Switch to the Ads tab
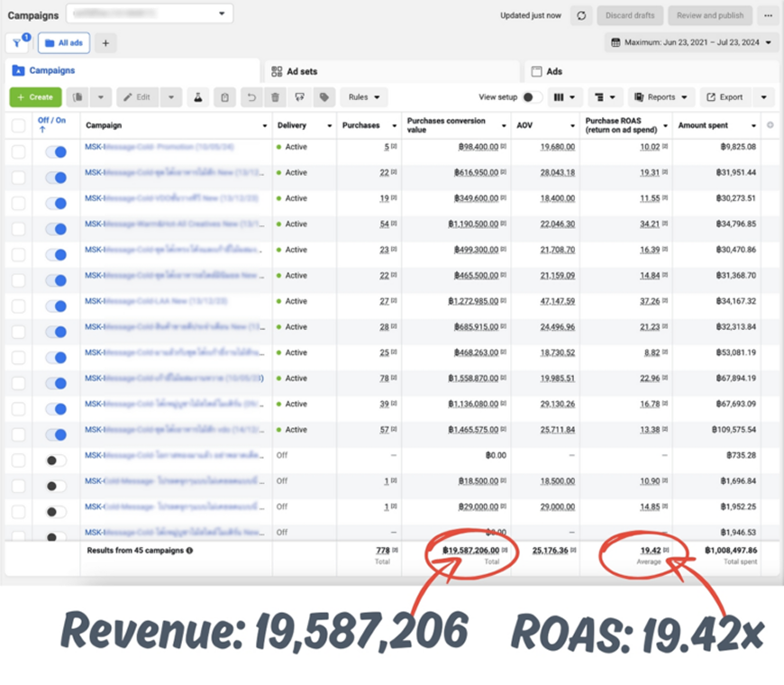Screen dimensions: 784x685 pyautogui.click(x=554, y=71)
